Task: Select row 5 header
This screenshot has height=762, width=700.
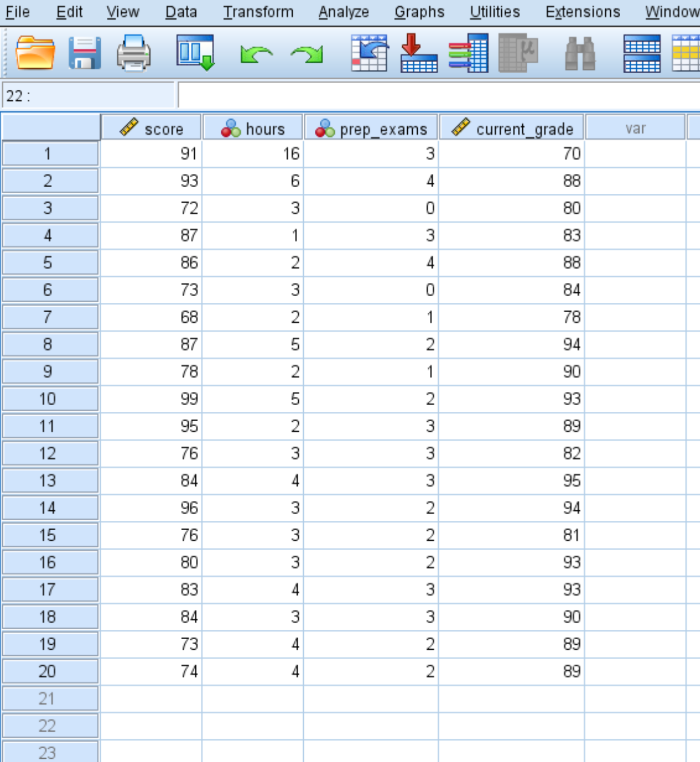Action: coord(51,263)
